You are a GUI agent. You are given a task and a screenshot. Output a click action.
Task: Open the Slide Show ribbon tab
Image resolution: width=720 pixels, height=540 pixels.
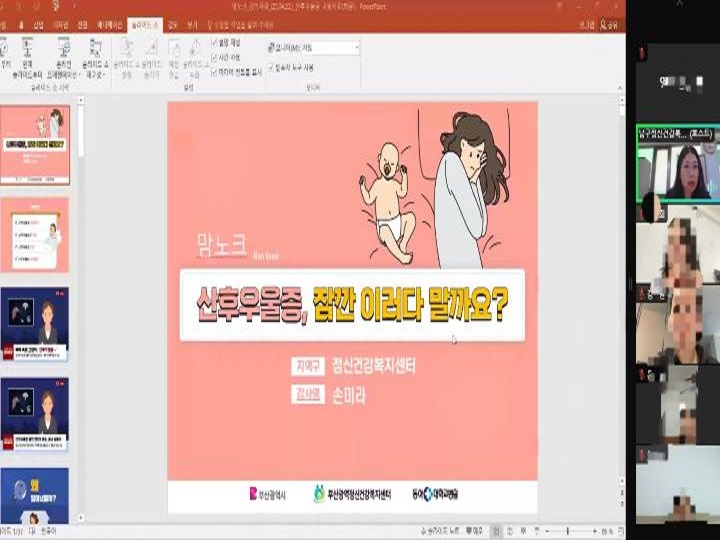(x=143, y=22)
